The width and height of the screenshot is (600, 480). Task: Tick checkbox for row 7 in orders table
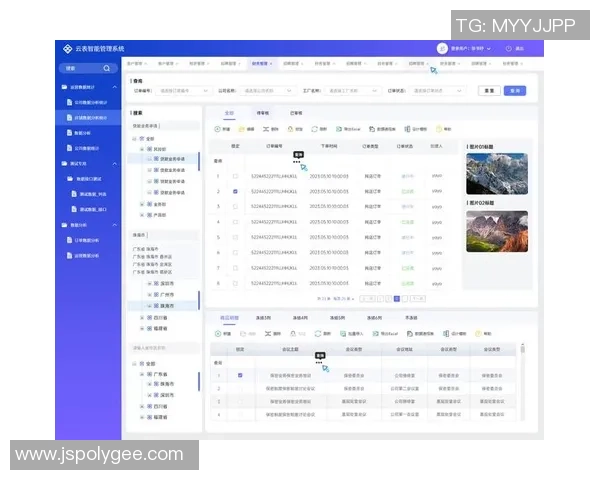tap(235, 268)
